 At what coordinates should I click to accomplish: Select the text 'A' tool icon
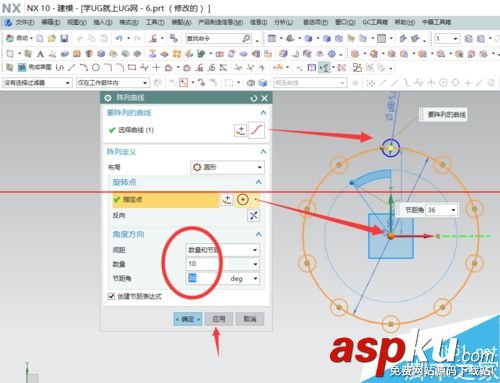coord(40,54)
